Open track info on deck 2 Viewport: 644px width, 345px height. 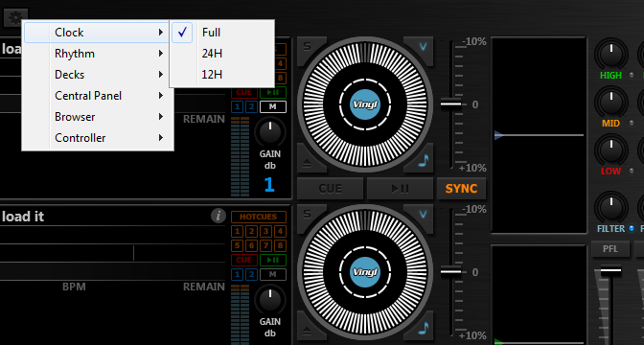tap(218, 216)
